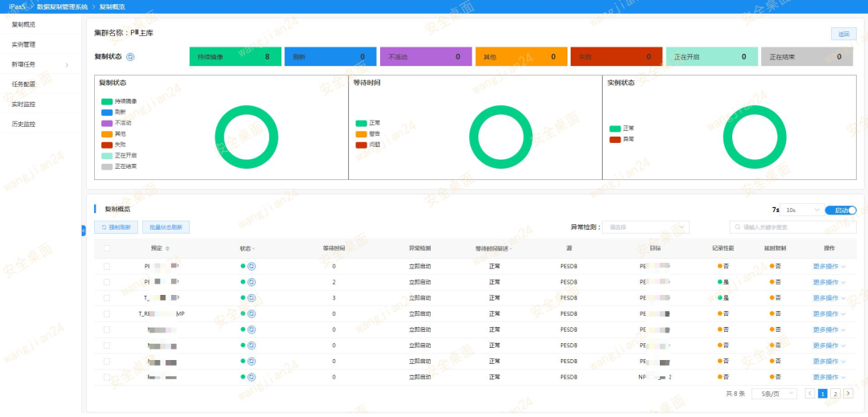Click the 批量状态刷新 button
Screen dimensions: 868x417
pos(166,227)
